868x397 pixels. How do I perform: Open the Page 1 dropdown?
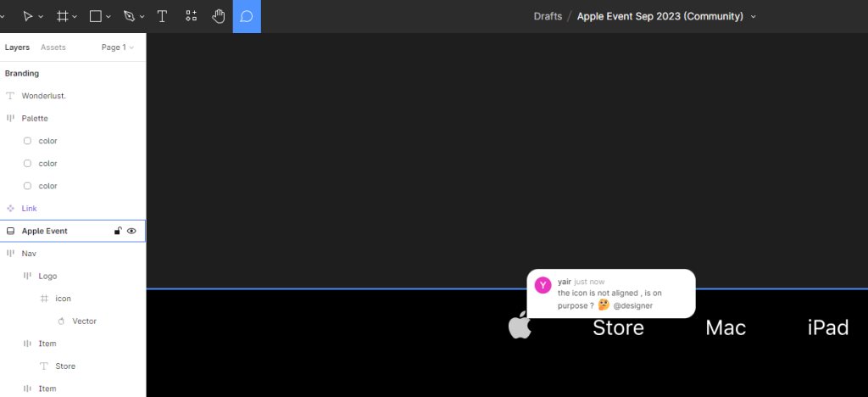click(117, 48)
